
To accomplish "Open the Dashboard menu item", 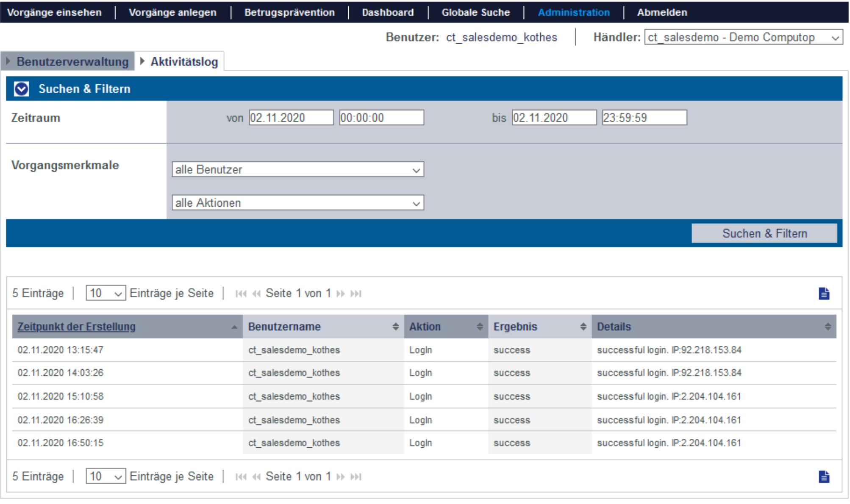I will [x=388, y=12].
